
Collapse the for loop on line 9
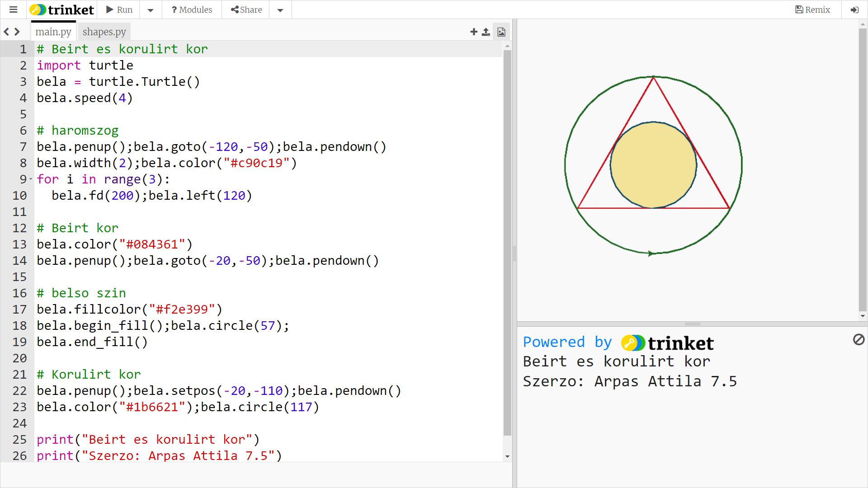point(31,179)
